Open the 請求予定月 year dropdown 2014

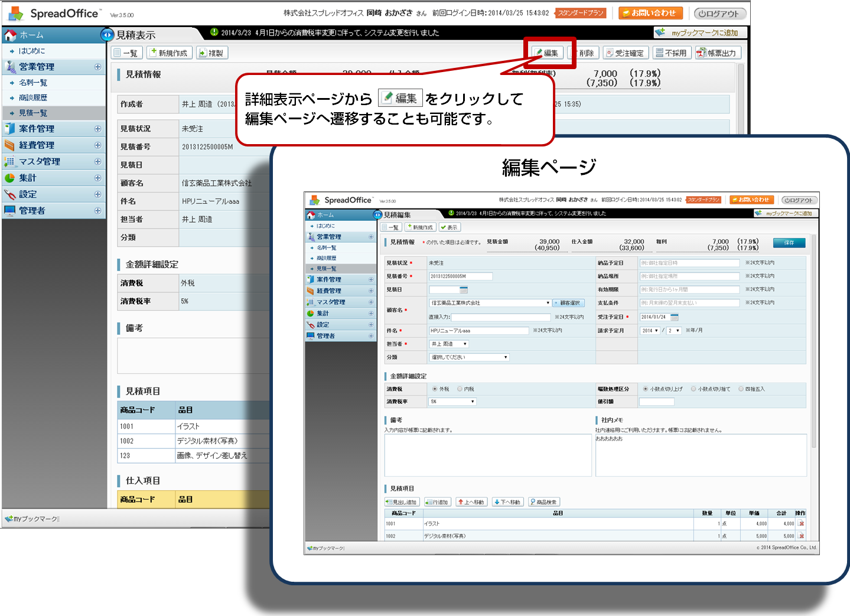650,331
